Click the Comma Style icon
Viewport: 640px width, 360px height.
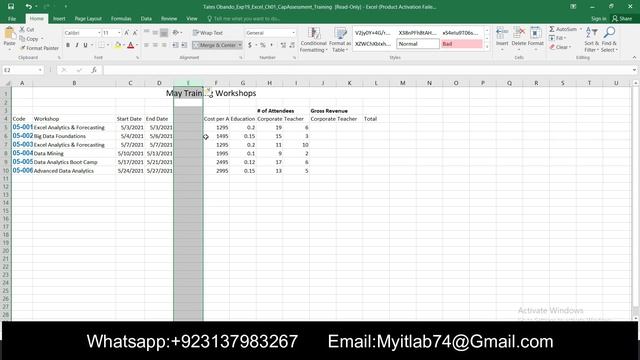pos(271,45)
